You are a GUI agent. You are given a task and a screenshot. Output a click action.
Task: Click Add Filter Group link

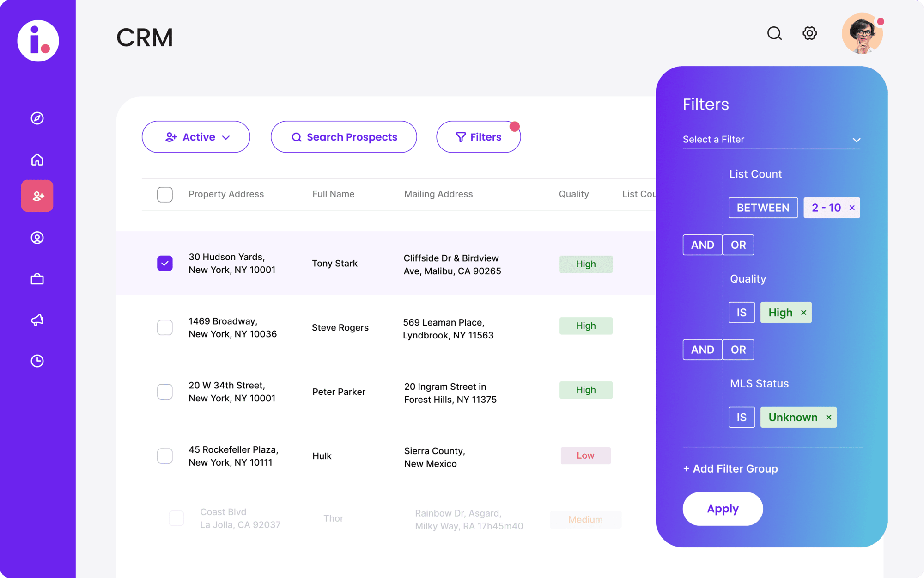click(730, 468)
